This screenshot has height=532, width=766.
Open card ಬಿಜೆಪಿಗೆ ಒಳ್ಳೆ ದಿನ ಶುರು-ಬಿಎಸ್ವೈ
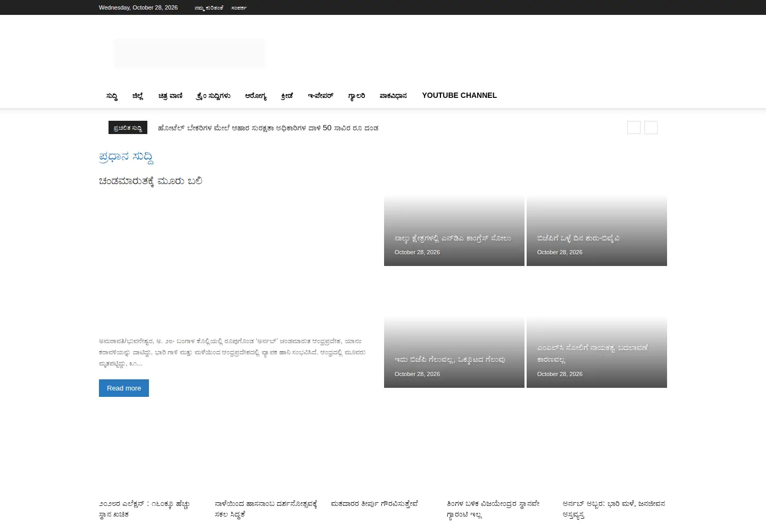coord(578,238)
